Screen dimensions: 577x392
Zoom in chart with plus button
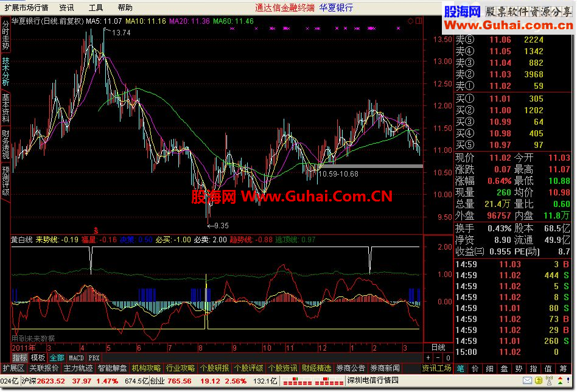(x=428, y=358)
